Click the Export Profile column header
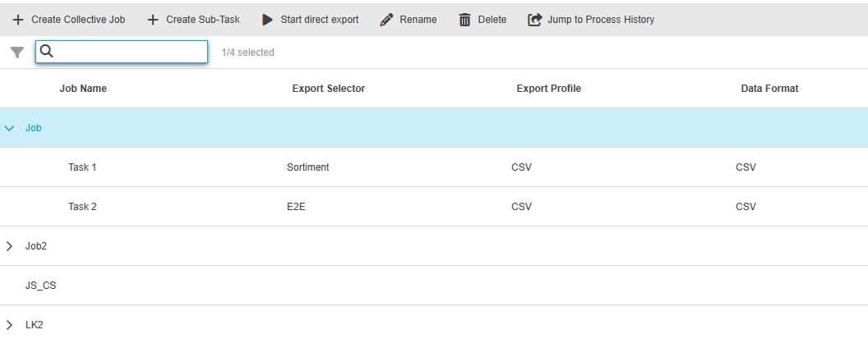The width and height of the screenshot is (868, 339). pos(548,89)
